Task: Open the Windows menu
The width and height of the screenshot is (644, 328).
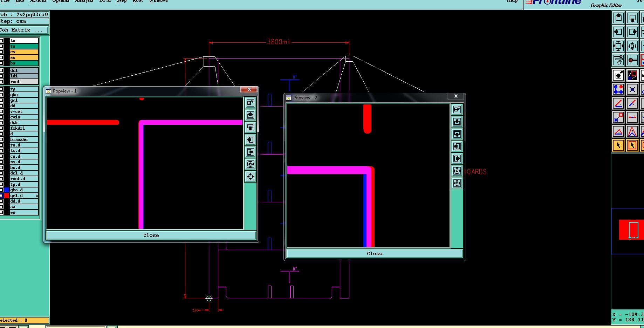Action: click(158, 1)
